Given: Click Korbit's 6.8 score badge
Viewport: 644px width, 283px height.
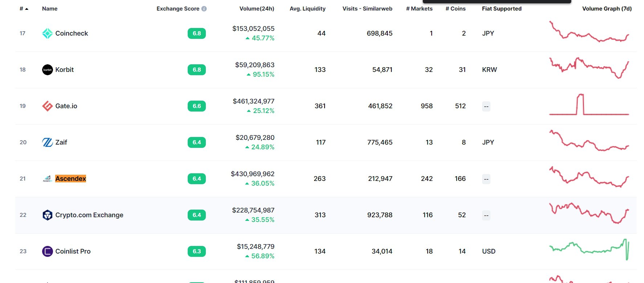Looking at the screenshot, I should click(x=197, y=70).
